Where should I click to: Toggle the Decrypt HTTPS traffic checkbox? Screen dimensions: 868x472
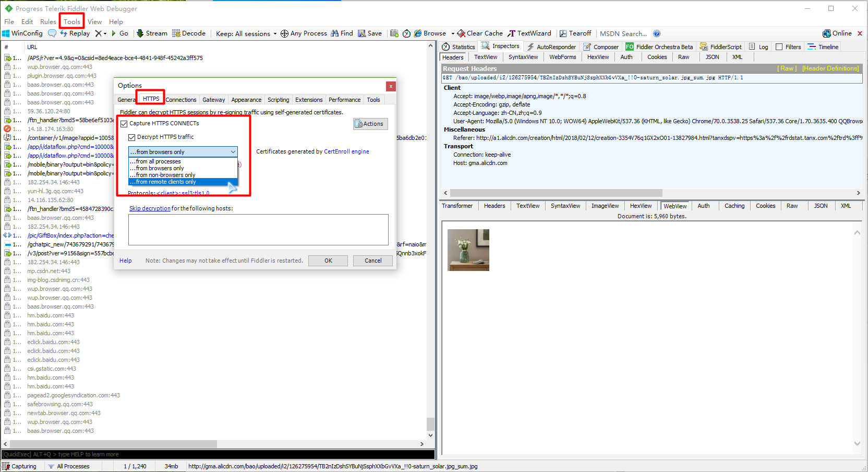coord(132,137)
